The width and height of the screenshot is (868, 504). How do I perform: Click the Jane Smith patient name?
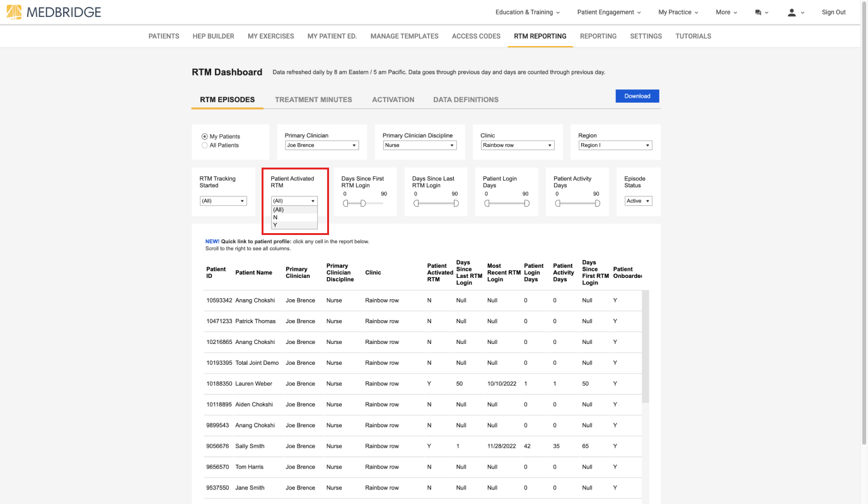click(250, 488)
